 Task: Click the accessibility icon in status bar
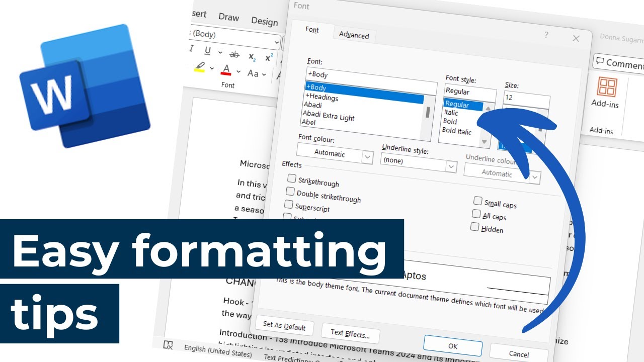169,344
